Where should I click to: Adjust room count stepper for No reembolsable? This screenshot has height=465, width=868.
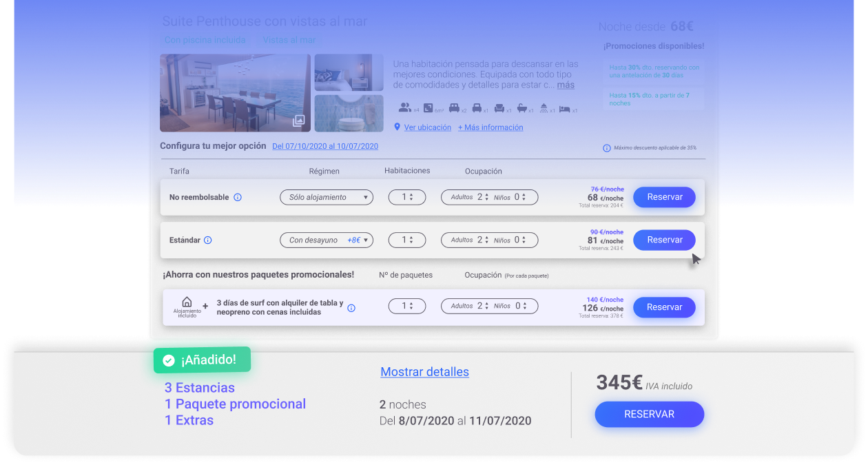pyautogui.click(x=411, y=198)
